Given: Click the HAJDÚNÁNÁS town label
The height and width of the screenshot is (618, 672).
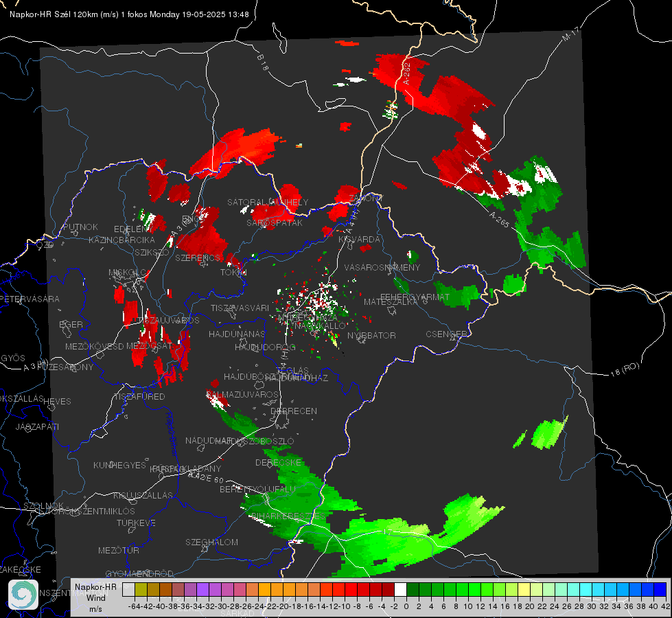Looking at the screenshot, I should click(237, 334).
